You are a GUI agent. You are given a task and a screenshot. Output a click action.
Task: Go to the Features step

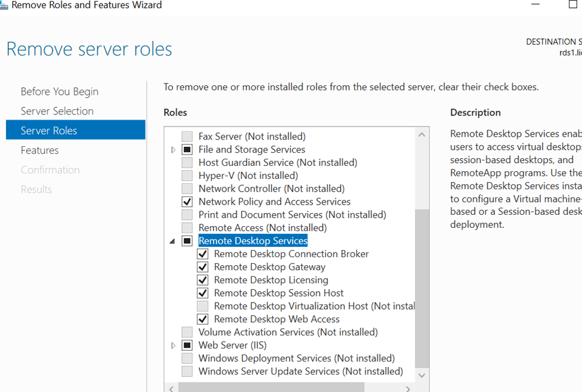coord(40,150)
